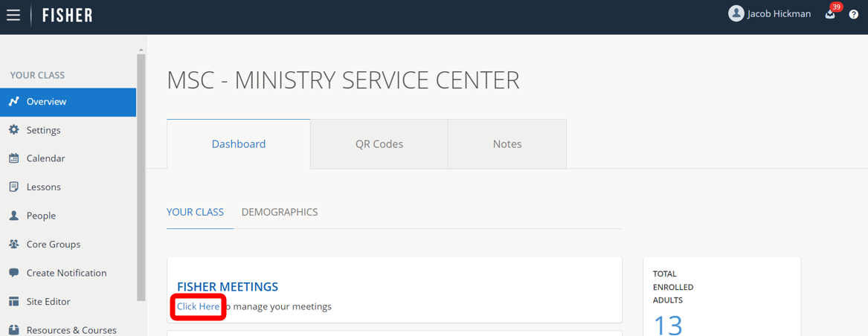This screenshot has height=336, width=868.
Task: Click the sidebar vertical scrollbar
Action: pos(141,178)
